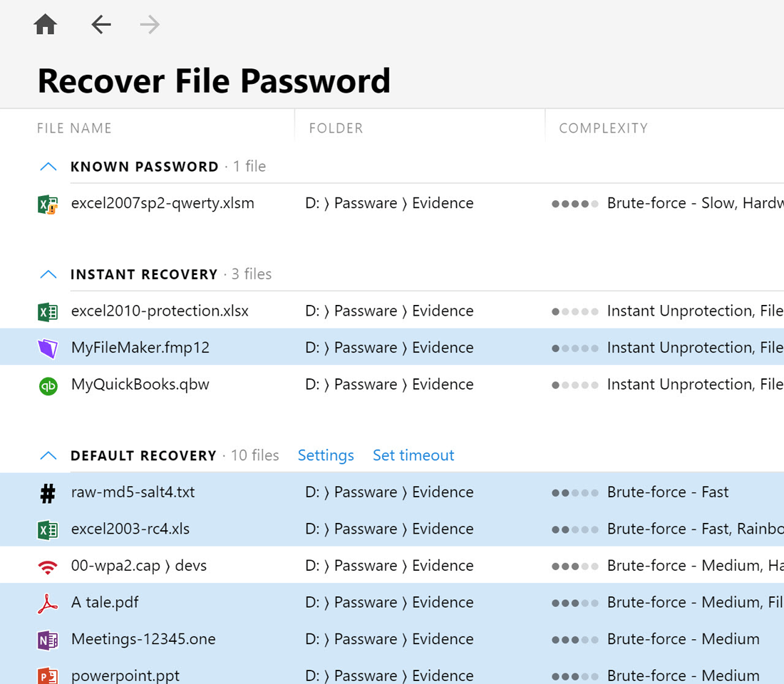This screenshot has width=784, height=684.
Task: Click the hash icon beside raw-md5-salt4.txt
Action: click(x=48, y=493)
